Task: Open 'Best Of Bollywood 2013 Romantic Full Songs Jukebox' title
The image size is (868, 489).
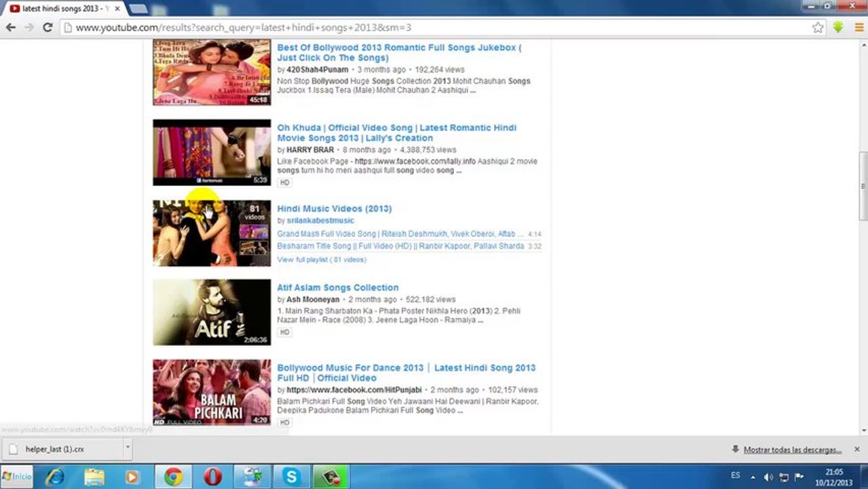Action: tap(399, 52)
